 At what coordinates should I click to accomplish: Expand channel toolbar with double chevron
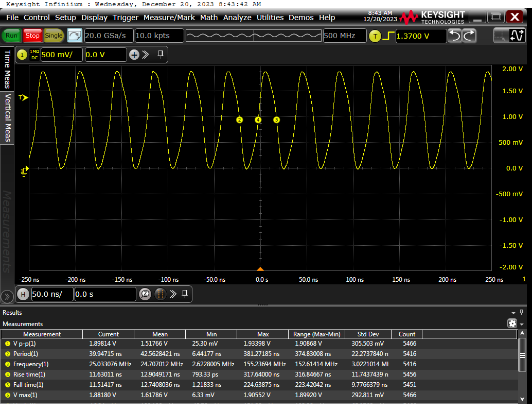click(x=146, y=55)
